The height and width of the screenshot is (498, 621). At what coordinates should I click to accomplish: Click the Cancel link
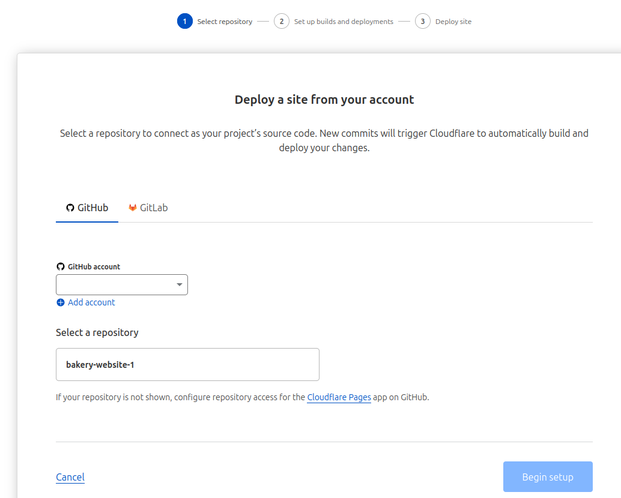[70, 477]
